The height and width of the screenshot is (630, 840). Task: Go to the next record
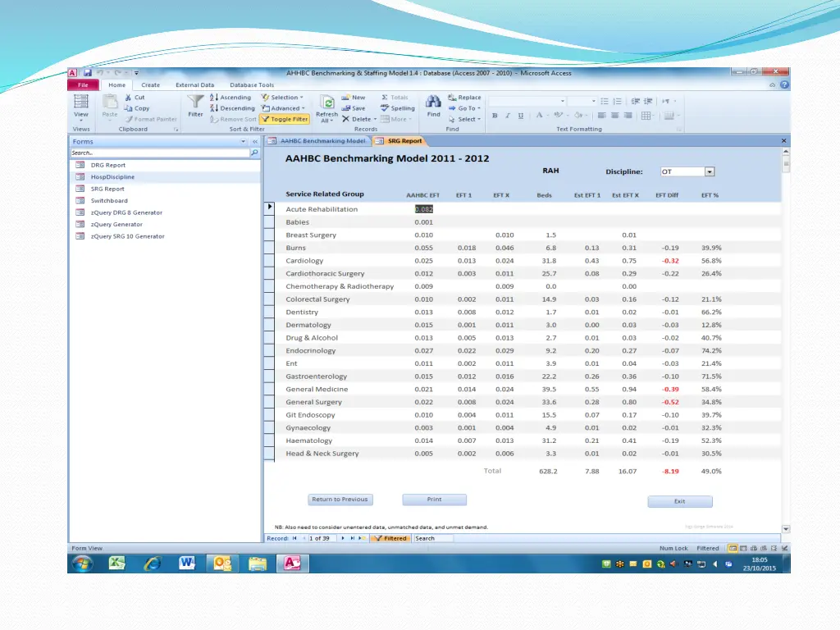click(343, 538)
